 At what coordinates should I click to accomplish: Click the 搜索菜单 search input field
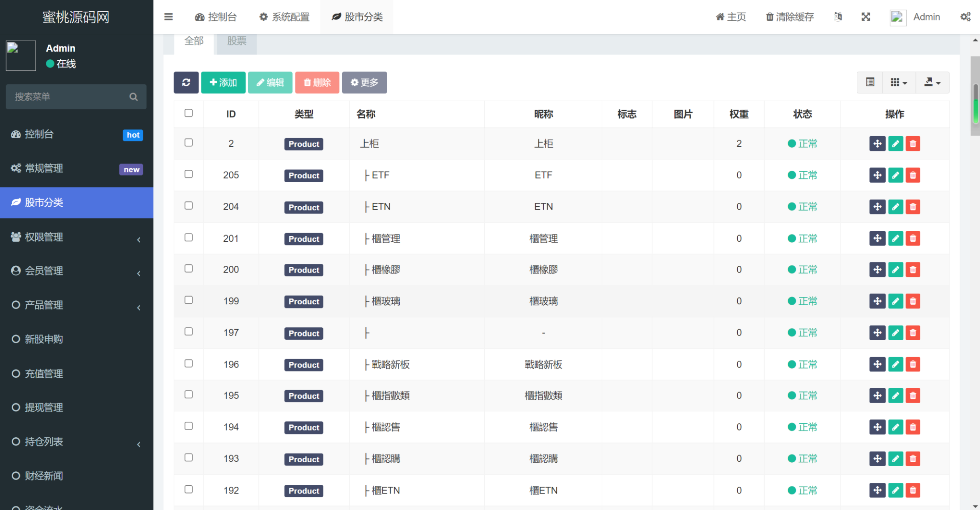[x=70, y=97]
